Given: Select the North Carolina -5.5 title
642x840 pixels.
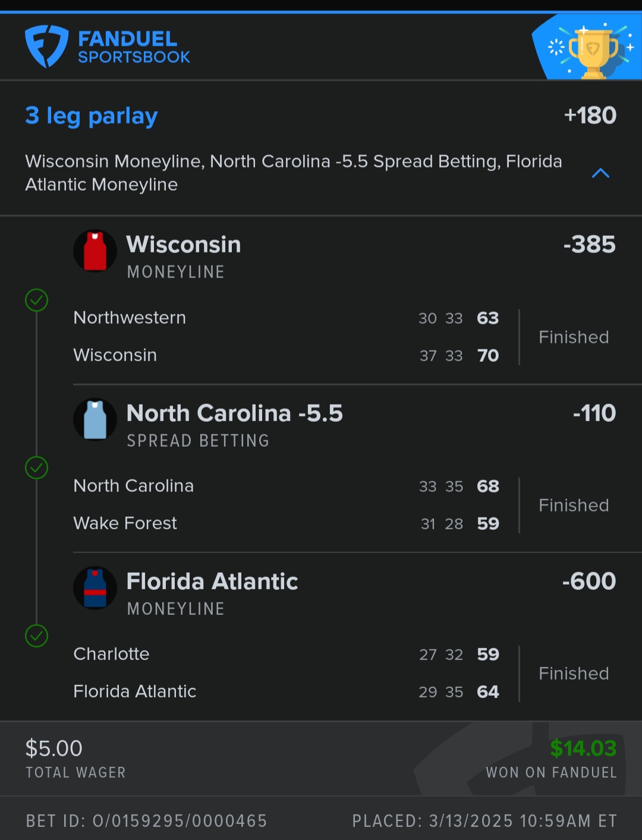Looking at the screenshot, I should (x=235, y=413).
